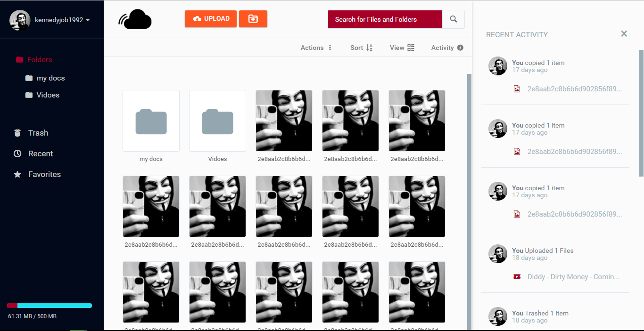Open the kennedyjob1992 account dropdown
The height and width of the screenshot is (331, 644).
(x=62, y=20)
